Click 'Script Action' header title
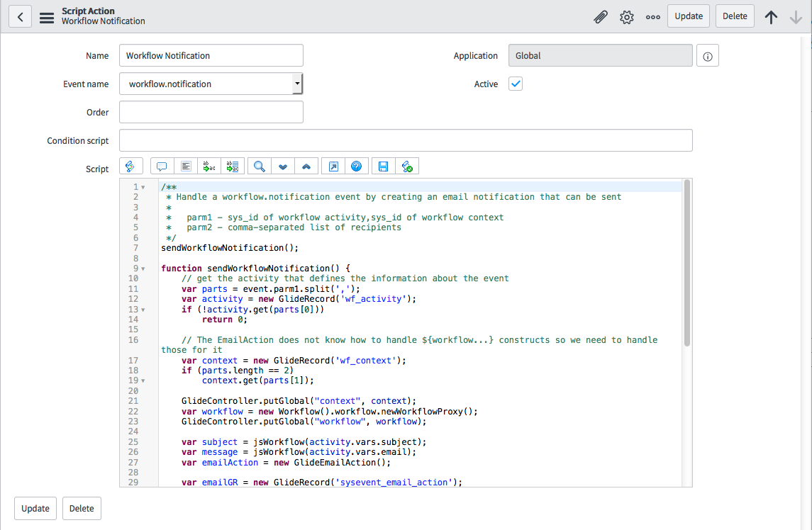 [88, 11]
